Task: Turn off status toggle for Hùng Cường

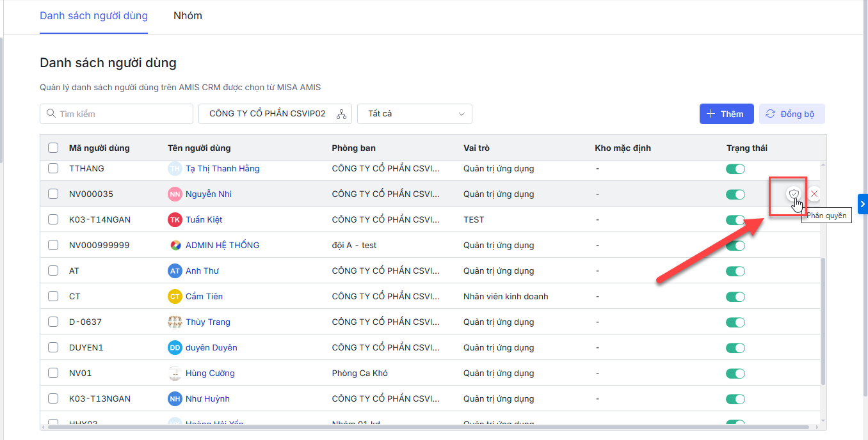Action: [x=735, y=373]
